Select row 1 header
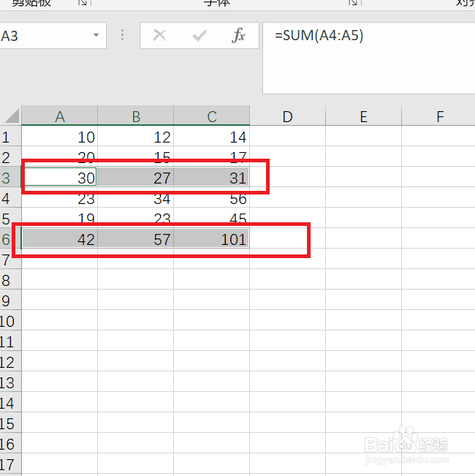Image resolution: width=475 pixels, height=476 pixels. coord(10,136)
